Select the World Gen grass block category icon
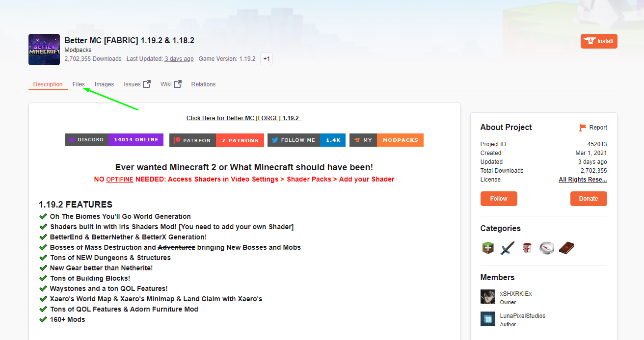Viewport: 644px width, 340px height. 487,248
